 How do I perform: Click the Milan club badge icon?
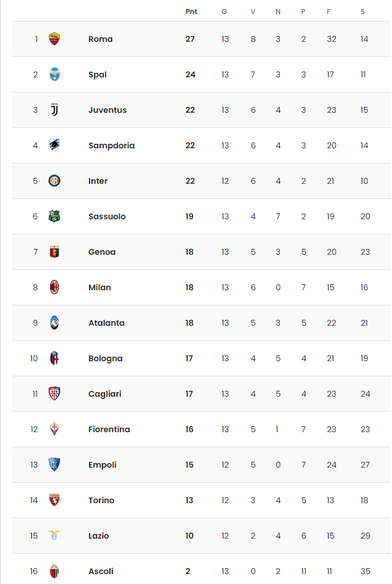[x=54, y=287]
